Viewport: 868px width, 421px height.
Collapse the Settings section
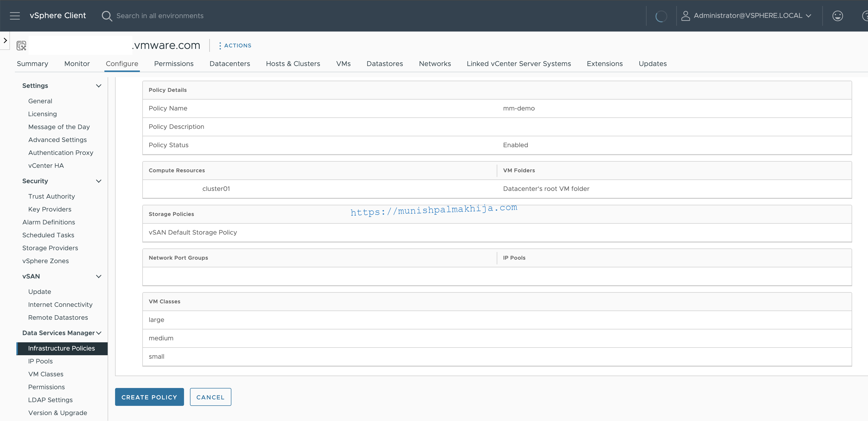click(x=99, y=86)
